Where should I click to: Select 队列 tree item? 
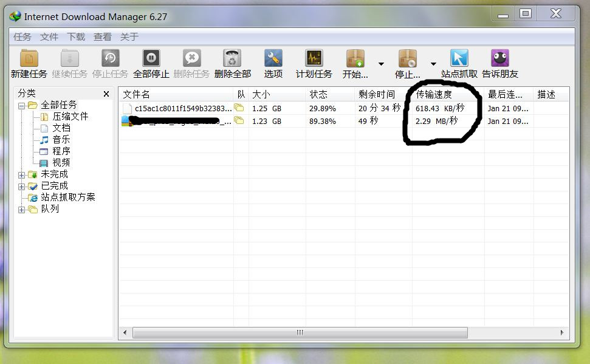50,209
